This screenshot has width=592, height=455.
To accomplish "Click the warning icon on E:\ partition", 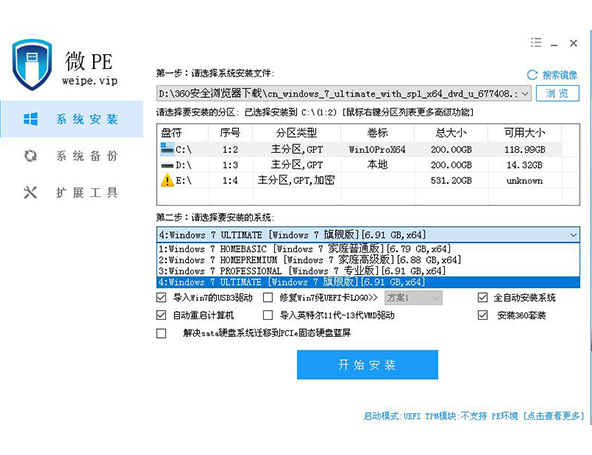I will tap(167, 180).
